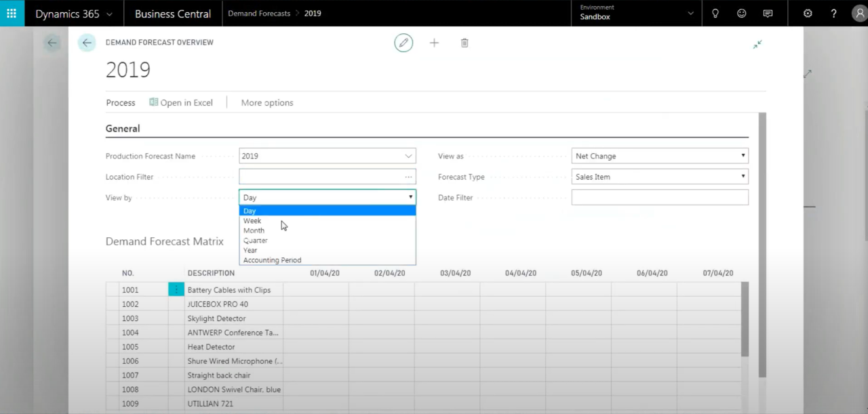Click the DESCRIPTION column header
This screenshot has height=414, width=868.
point(211,273)
